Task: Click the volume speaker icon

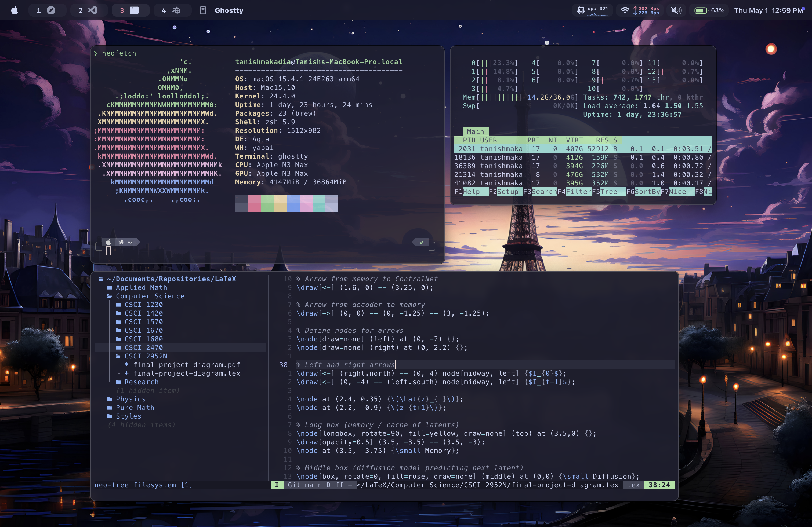Action: tap(676, 10)
